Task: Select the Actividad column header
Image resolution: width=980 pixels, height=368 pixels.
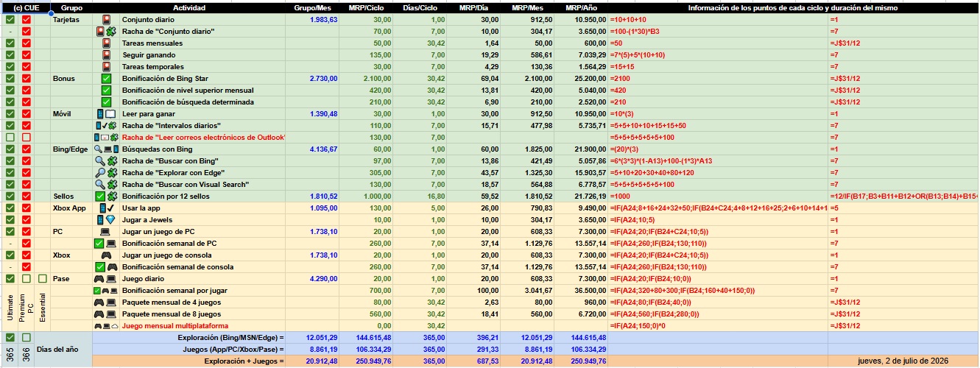Action: [x=189, y=8]
